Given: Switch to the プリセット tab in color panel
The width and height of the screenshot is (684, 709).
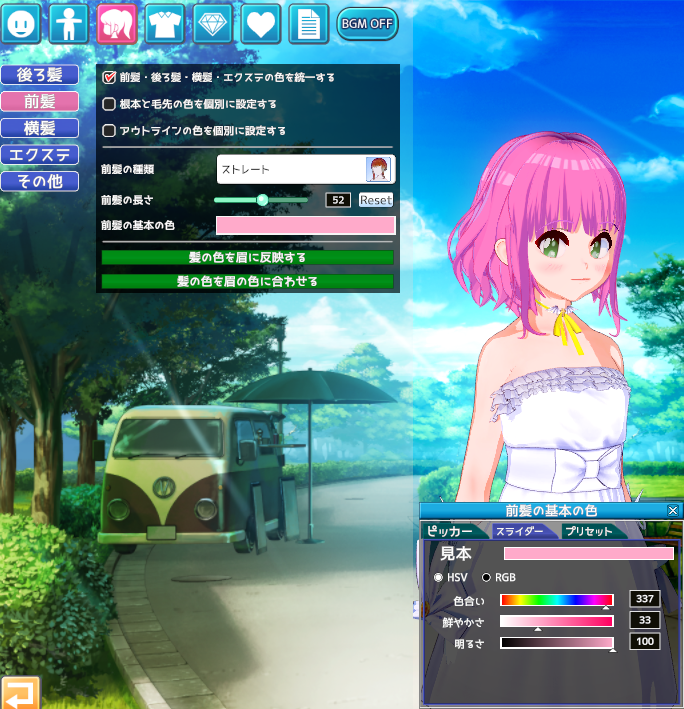Looking at the screenshot, I should (x=588, y=532).
